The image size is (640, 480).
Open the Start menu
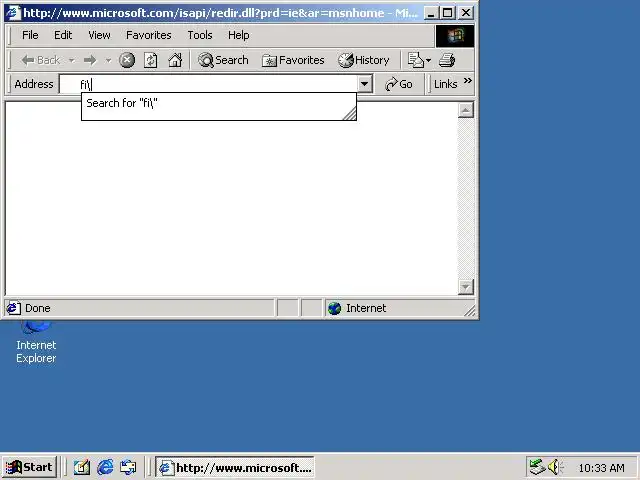pyautogui.click(x=29, y=467)
